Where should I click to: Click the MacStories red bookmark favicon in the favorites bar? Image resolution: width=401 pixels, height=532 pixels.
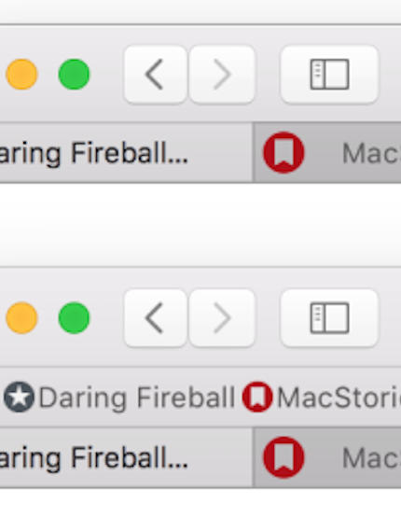point(257,397)
